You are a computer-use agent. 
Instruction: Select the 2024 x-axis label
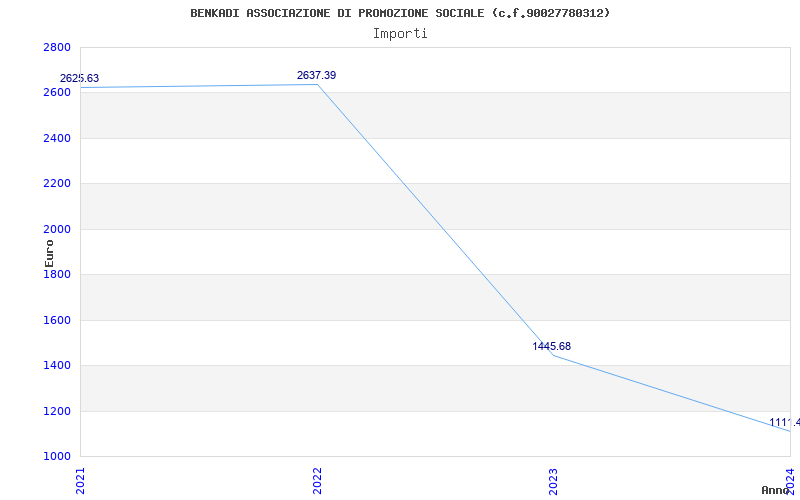click(790, 481)
